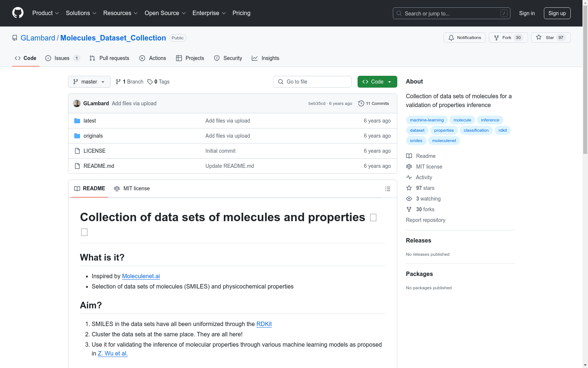Screen dimensions: 588x368
Task: Open the README.md file
Action: point(99,166)
